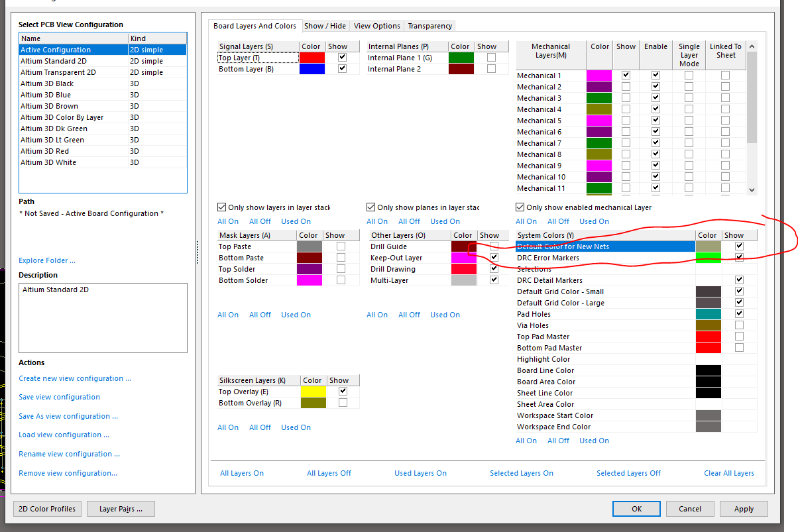Viewport: 798px width, 532px height.
Task: Toggle Show checkbox for Bottom Layer
Action: pos(342,69)
